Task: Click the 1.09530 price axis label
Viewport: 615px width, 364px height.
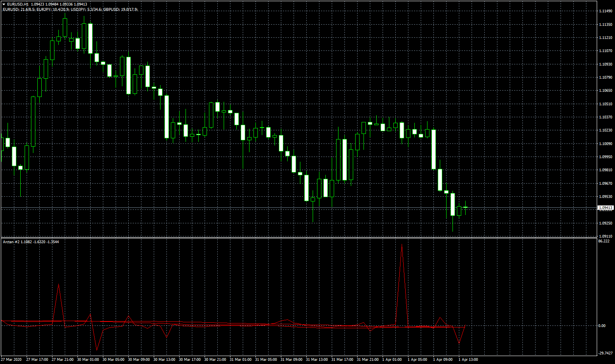Action: click(x=605, y=197)
